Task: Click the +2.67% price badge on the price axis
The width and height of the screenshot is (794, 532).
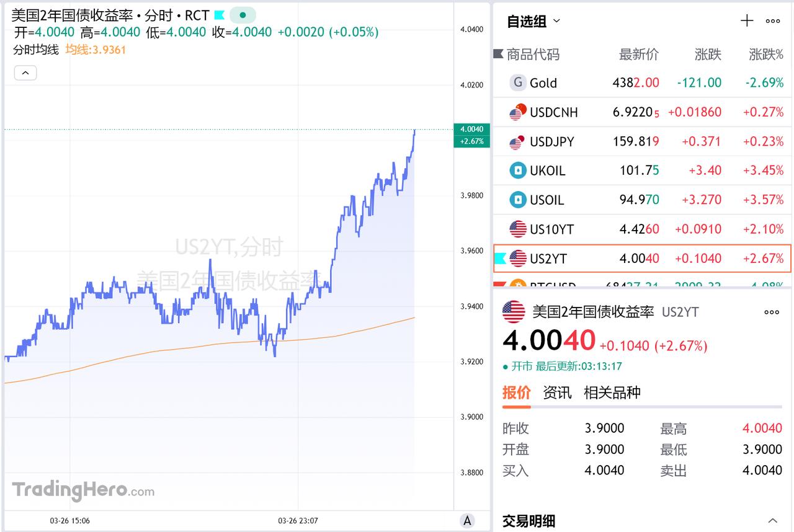Action: click(x=471, y=141)
